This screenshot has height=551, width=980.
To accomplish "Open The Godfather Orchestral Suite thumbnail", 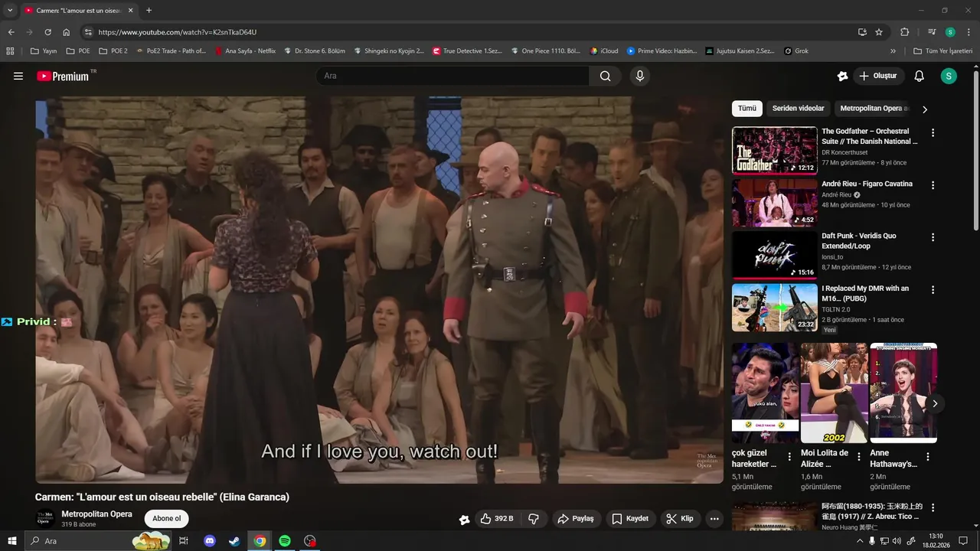I will click(x=775, y=151).
